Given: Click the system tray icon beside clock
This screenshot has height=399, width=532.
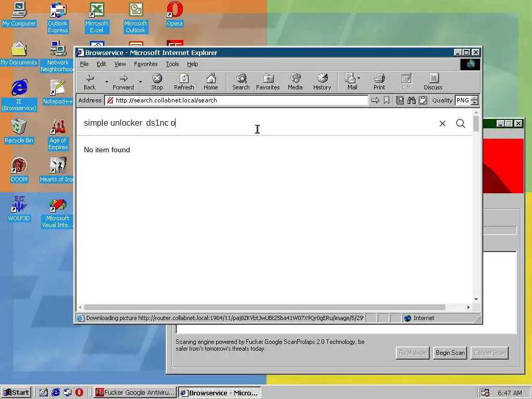Looking at the screenshot, I should coord(485,393).
